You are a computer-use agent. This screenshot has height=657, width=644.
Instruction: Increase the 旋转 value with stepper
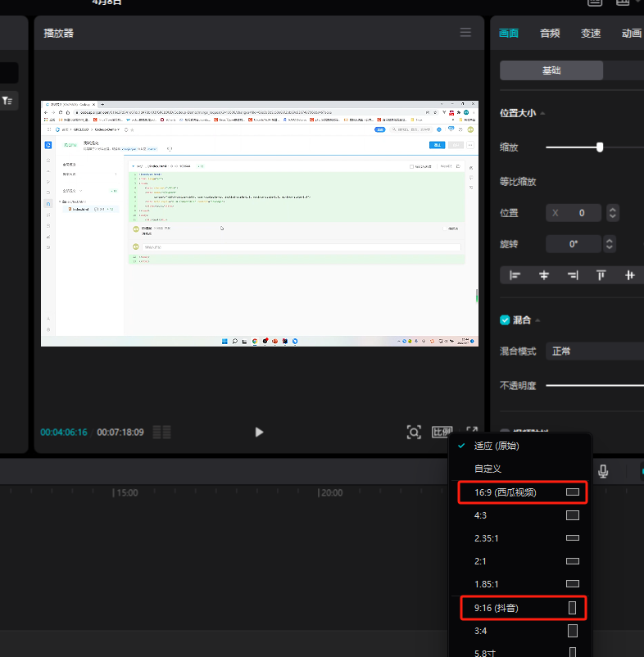(610, 240)
